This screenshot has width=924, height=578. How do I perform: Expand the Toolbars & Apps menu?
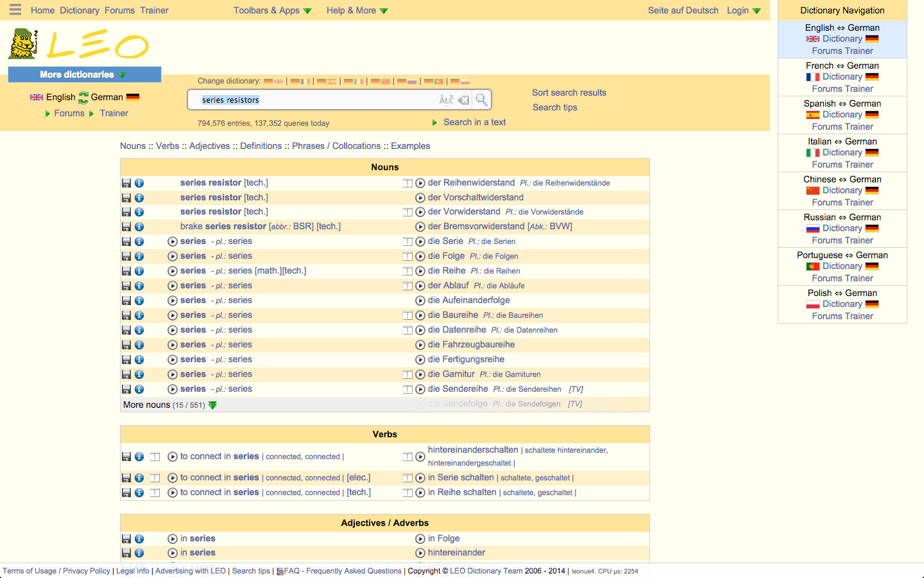click(272, 10)
